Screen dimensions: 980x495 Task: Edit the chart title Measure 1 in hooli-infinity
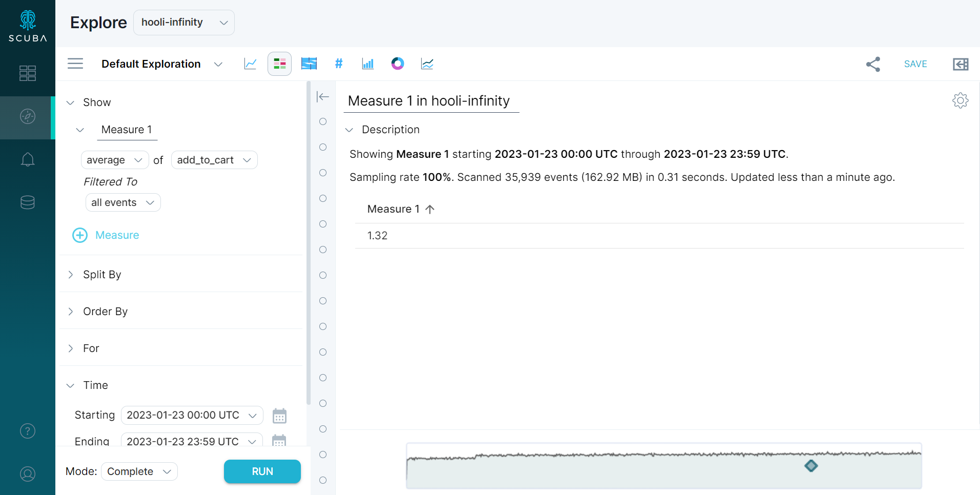pos(431,101)
